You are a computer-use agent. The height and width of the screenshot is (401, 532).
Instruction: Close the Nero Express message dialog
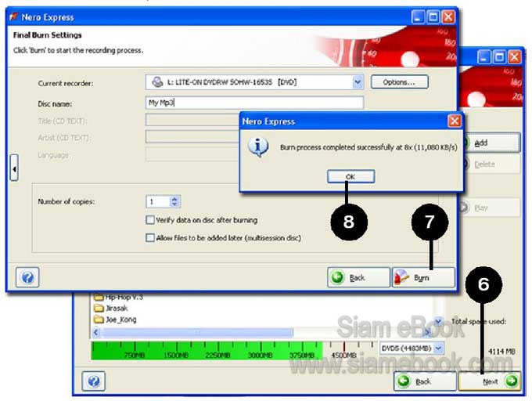(x=455, y=121)
